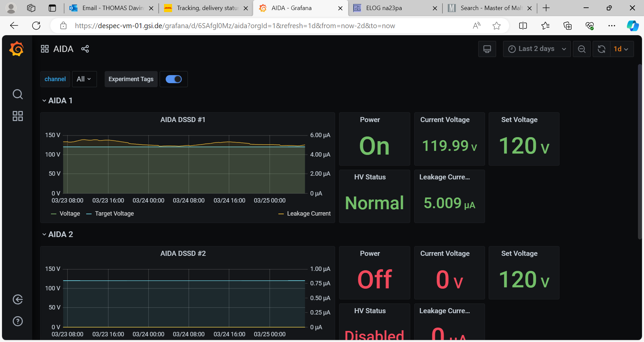Image resolution: width=644 pixels, height=342 pixels.
Task: Click AIDA 1 Set Voltage panel title
Action: tap(519, 120)
